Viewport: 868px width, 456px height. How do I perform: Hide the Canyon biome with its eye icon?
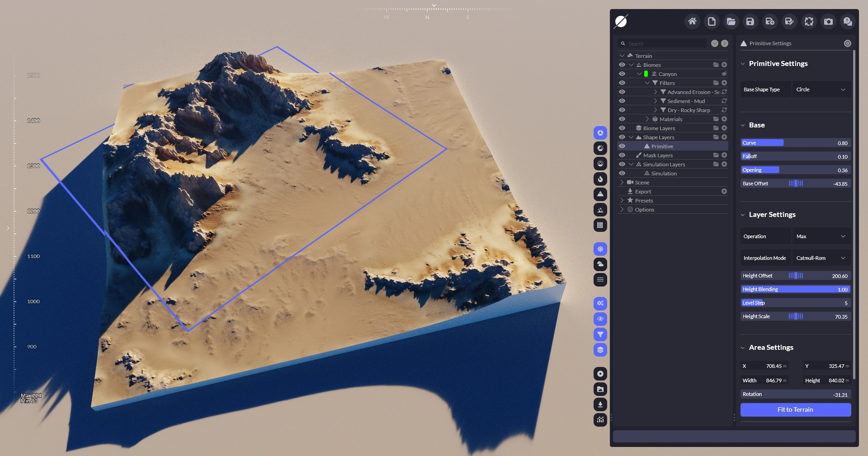[x=622, y=74]
